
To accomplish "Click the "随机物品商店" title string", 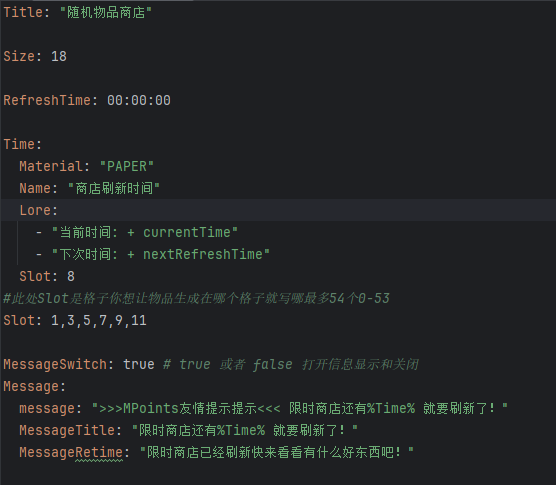I will pyautogui.click(x=106, y=12).
